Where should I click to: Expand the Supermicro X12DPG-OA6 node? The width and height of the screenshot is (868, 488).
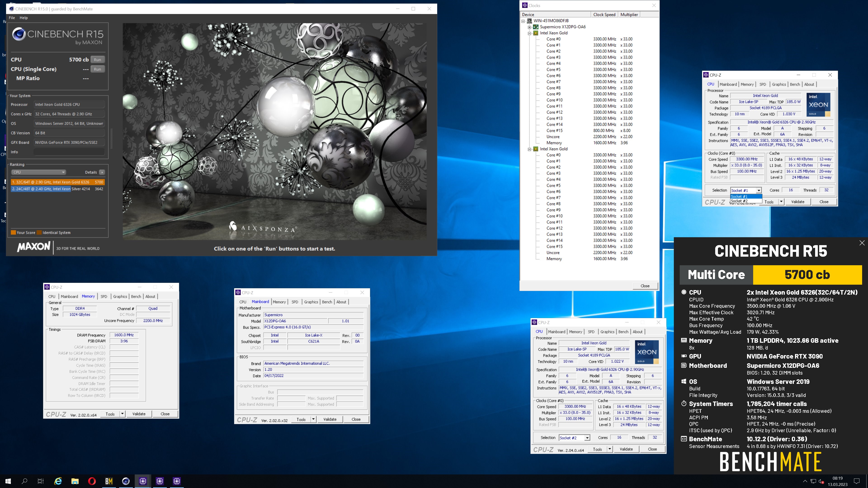tap(529, 27)
